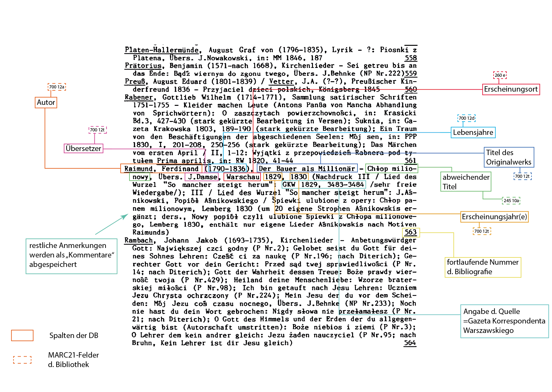Select the underlined name "Preuß"
Image resolution: width=552 pixels, height=392 pixels.
(x=135, y=81)
